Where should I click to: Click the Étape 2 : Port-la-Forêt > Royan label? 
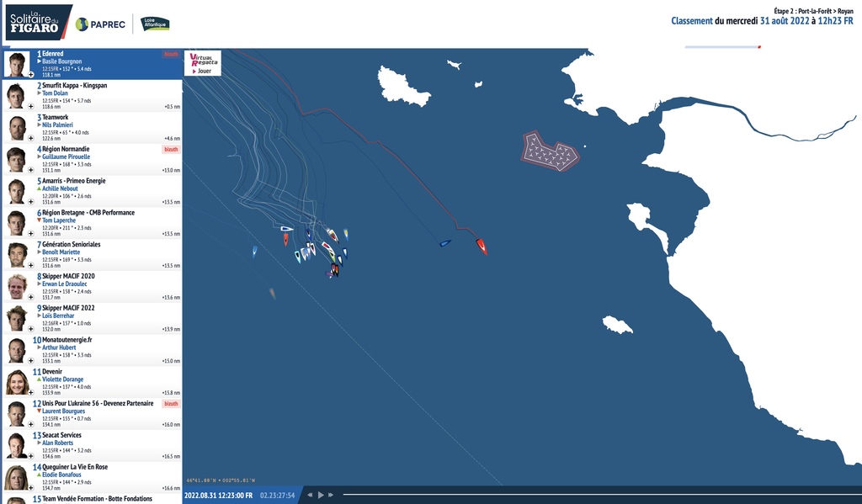pos(814,11)
